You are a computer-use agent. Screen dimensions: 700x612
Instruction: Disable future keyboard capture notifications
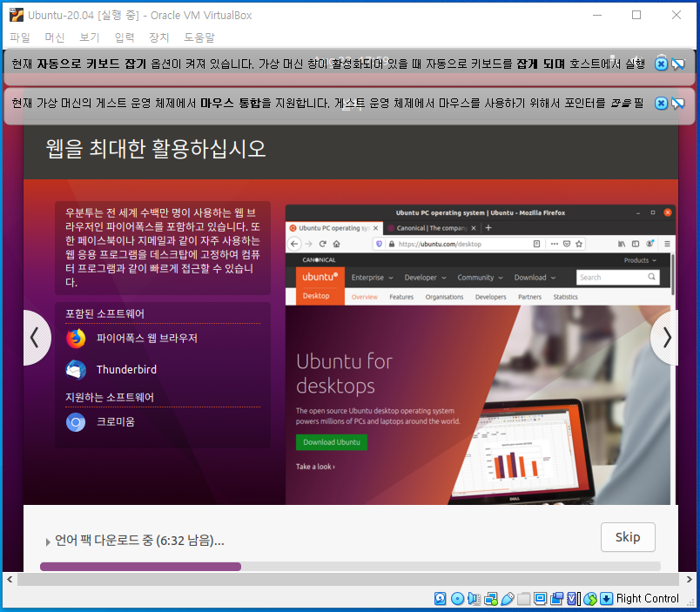click(x=677, y=63)
